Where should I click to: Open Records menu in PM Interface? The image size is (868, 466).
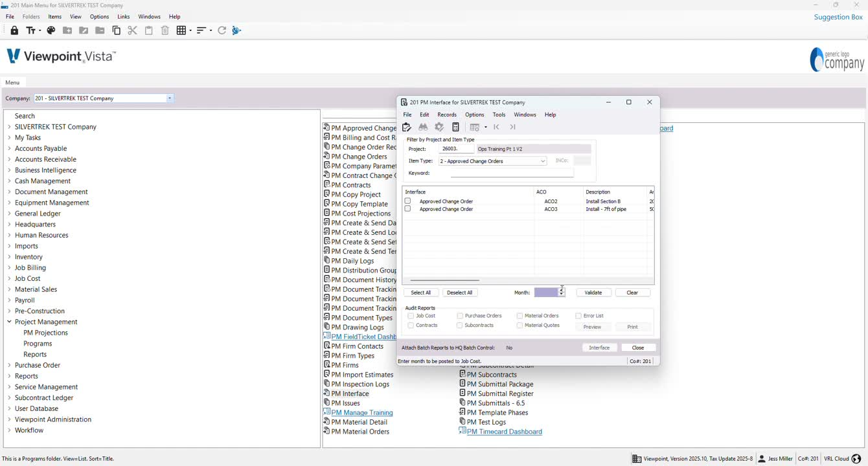tap(447, 115)
